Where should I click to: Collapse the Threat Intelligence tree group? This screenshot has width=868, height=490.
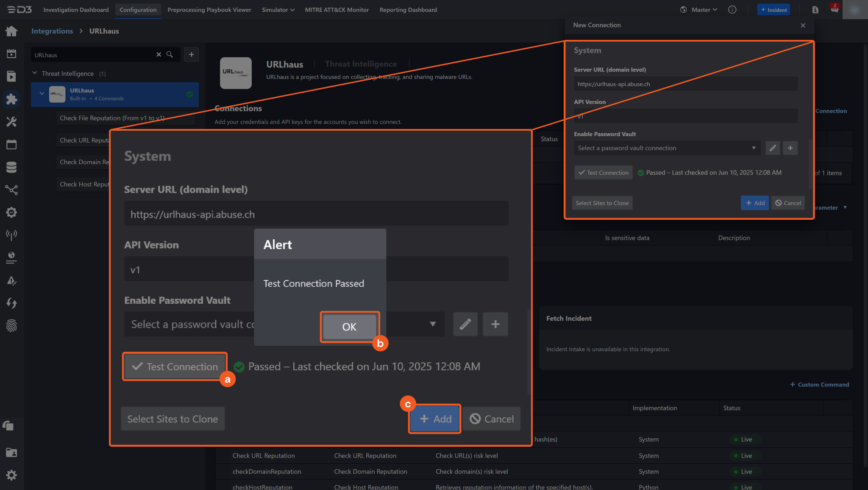[35, 73]
